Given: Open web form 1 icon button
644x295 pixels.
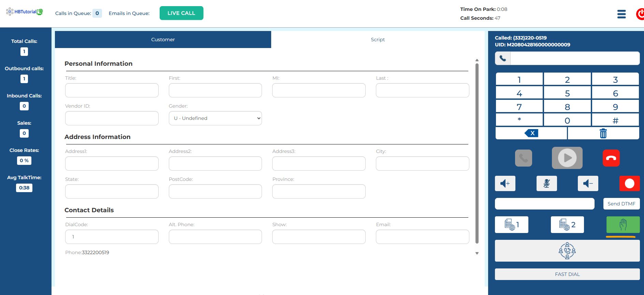Looking at the screenshot, I should (x=512, y=225).
